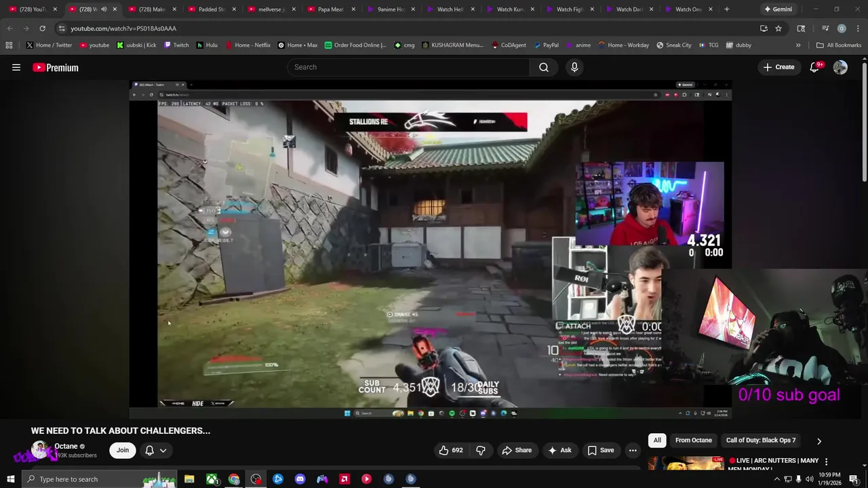The width and height of the screenshot is (868, 488).
Task: Switch to the Padded Sta… tab
Action: [x=212, y=9]
